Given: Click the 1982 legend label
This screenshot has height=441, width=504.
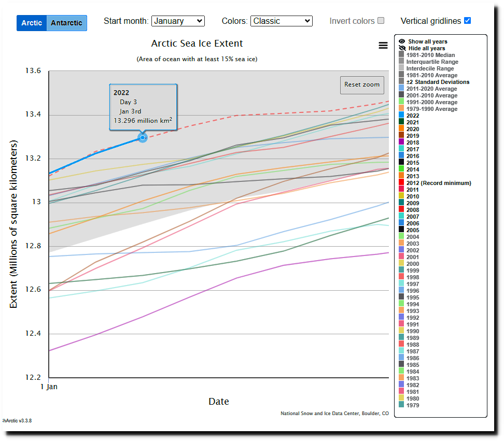Looking at the screenshot, I should [x=413, y=386].
